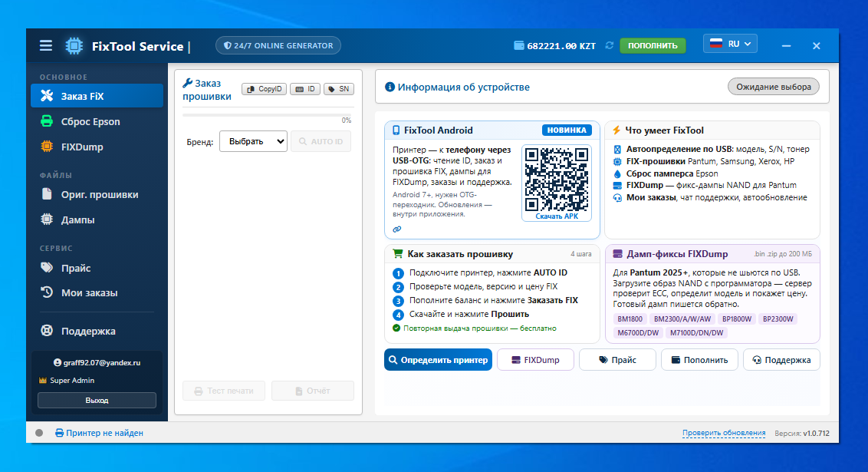868x472 pixels.
Task: Click the FIXDump button in bottom row
Action: pos(535,360)
